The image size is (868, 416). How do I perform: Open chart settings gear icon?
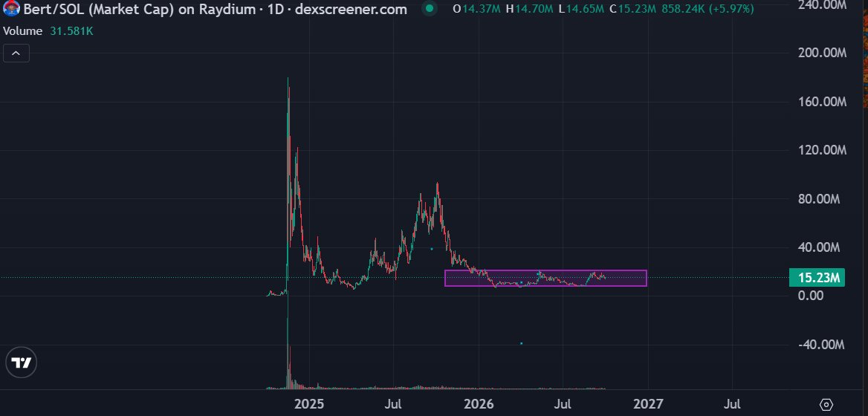826,404
